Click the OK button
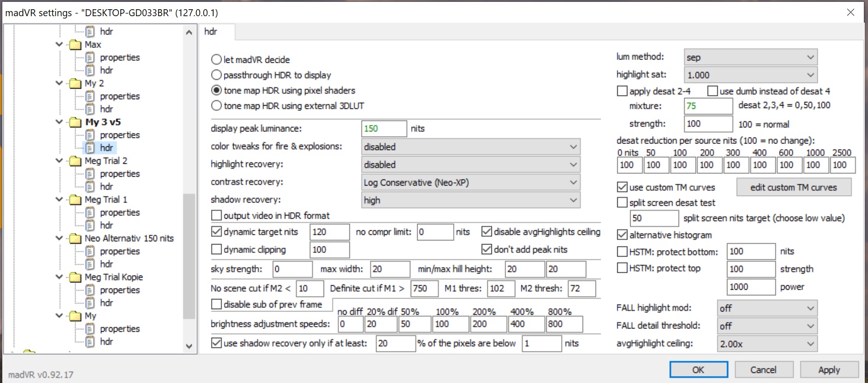Image resolution: width=868 pixels, height=383 pixels. pos(698,370)
